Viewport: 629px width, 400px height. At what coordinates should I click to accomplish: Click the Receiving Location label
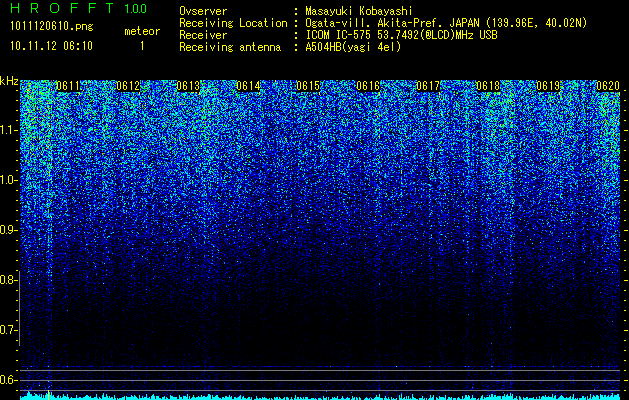pyautogui.click(x=233, y=23)
